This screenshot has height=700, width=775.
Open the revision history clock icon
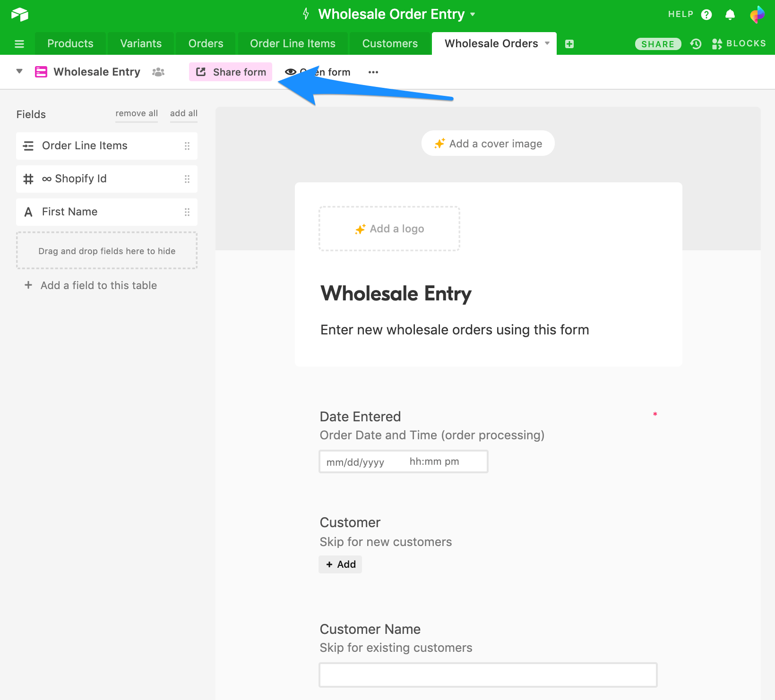pyautogui.click(x=696, y=44)
